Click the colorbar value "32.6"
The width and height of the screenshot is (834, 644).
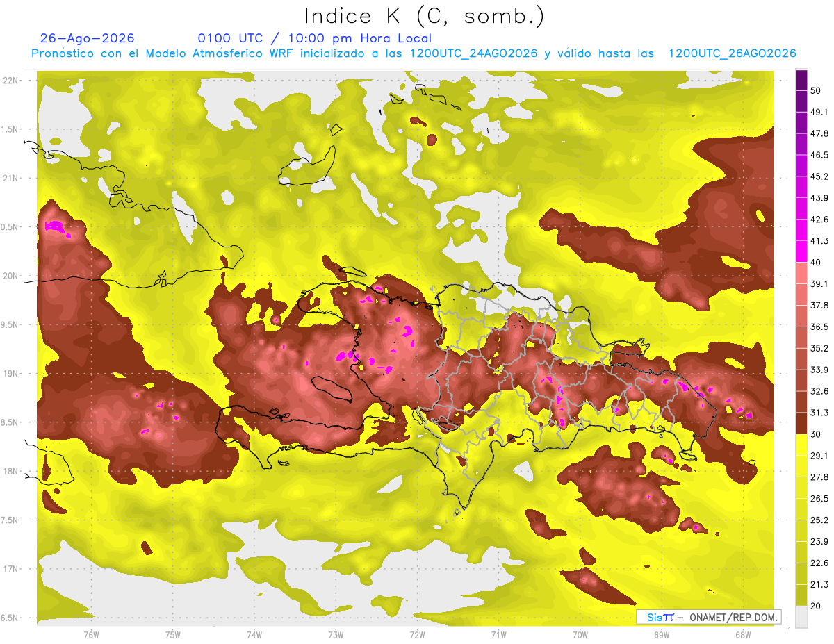pyautogui.click(x=819, y=392)
